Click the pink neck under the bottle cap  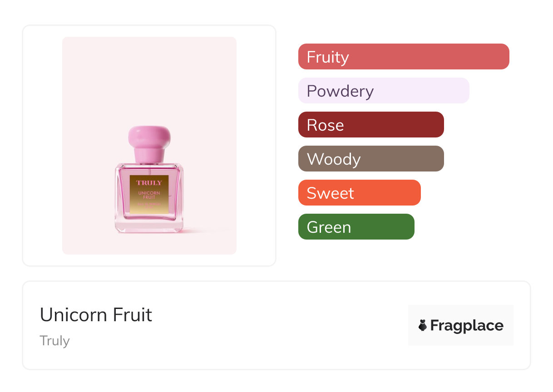pos(149,157)
